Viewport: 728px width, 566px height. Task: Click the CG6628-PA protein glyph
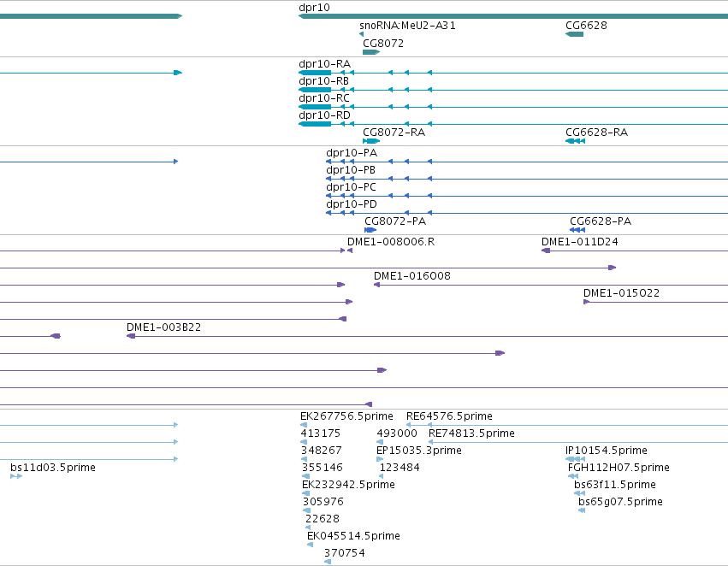(x=577, y=230)
